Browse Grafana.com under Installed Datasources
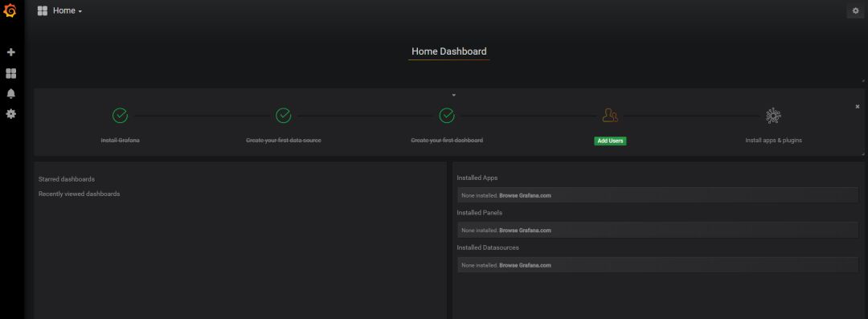Viewport: 868px width, 319px height. 525,265
